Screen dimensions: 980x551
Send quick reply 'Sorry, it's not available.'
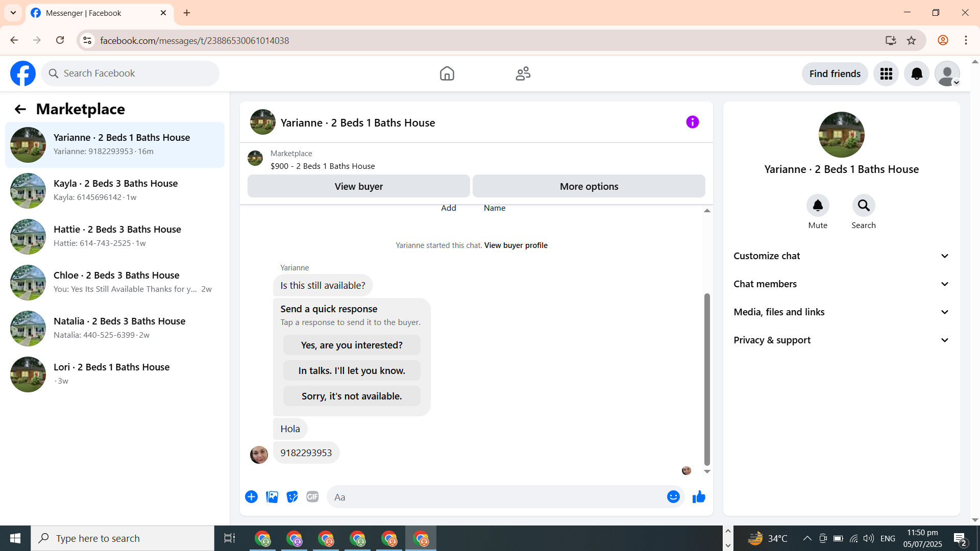(352, 396)
